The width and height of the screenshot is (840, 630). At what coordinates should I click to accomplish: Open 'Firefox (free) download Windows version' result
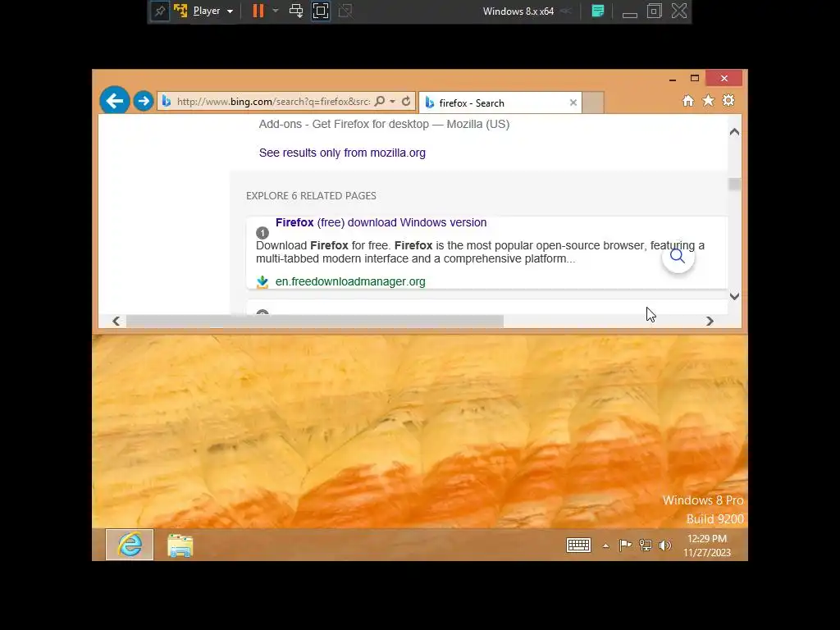381,222
